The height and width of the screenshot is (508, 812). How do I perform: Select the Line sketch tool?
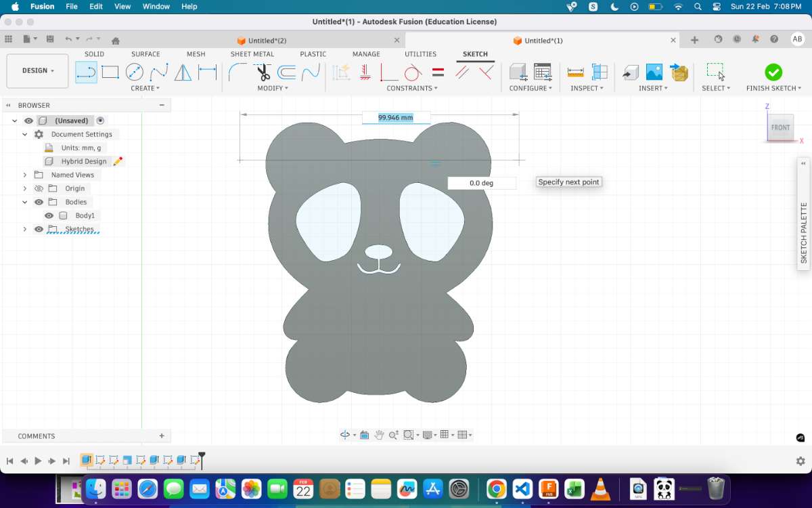click(x=86, y=72)
